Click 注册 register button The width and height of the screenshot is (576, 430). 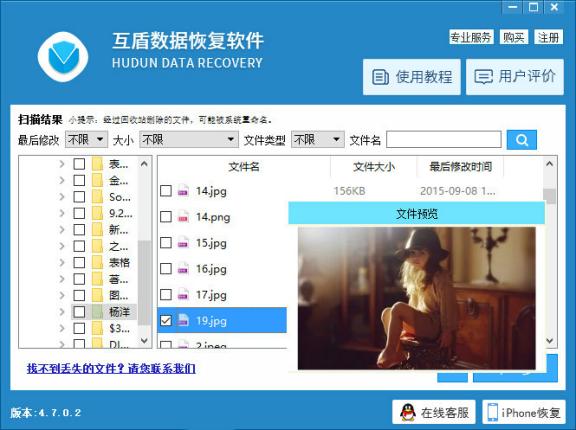[548, 37]
